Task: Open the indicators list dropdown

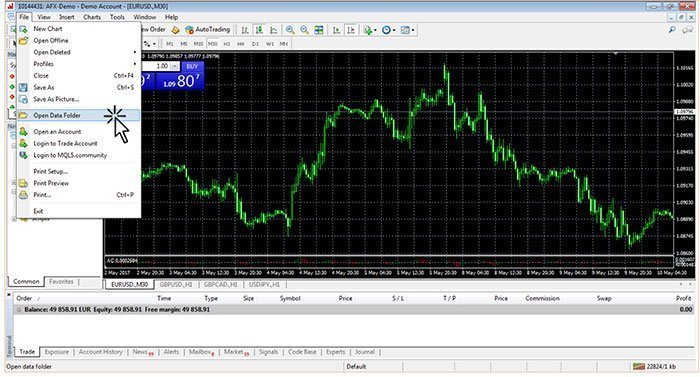Action: point(370,30)
